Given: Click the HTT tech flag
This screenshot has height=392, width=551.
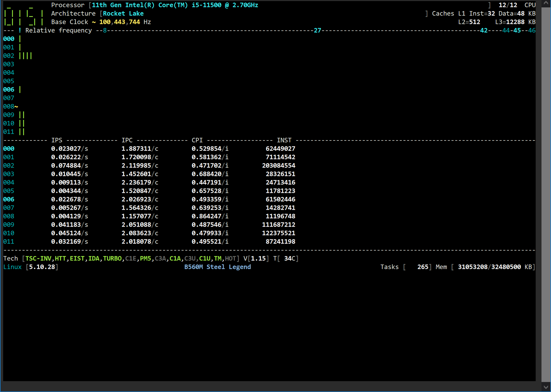Looking at the screenshot, I should pyautogui.click(x=60, y=258).
